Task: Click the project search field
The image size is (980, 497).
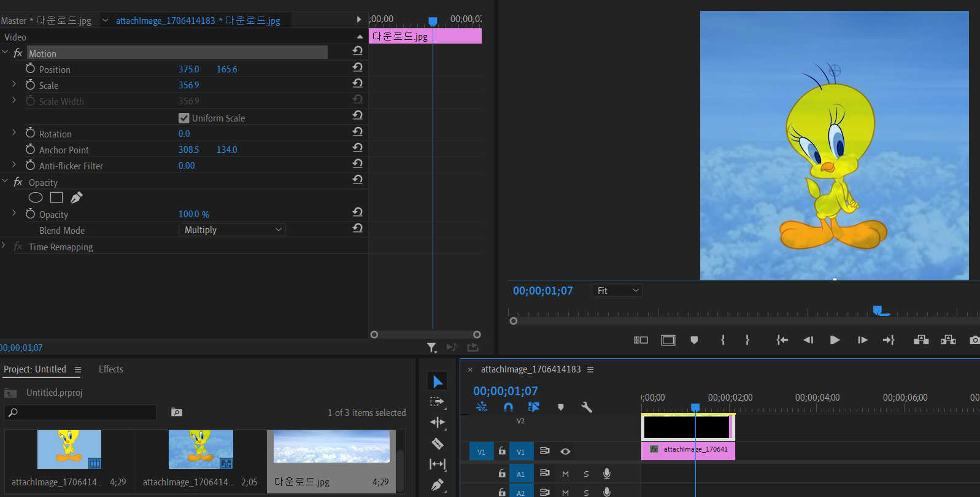Action: 80,412
